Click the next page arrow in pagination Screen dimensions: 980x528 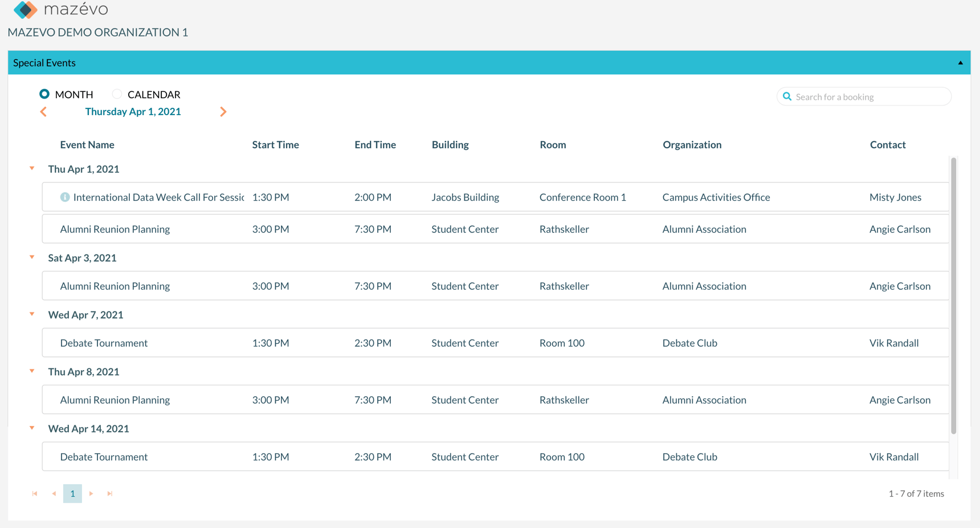(x=91, y=493)
